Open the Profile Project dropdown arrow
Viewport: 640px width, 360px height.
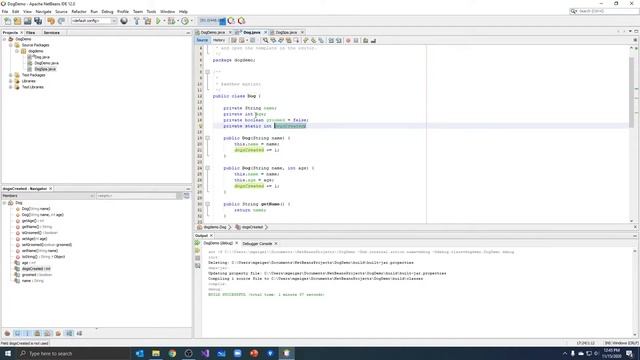(191, 21)
